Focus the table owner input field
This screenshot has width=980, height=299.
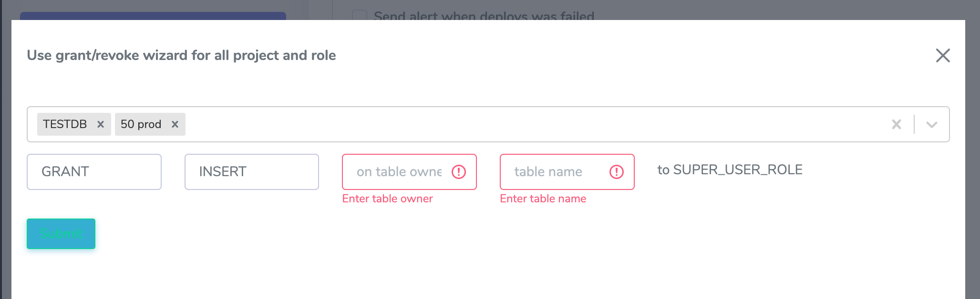tap(399, 172)
